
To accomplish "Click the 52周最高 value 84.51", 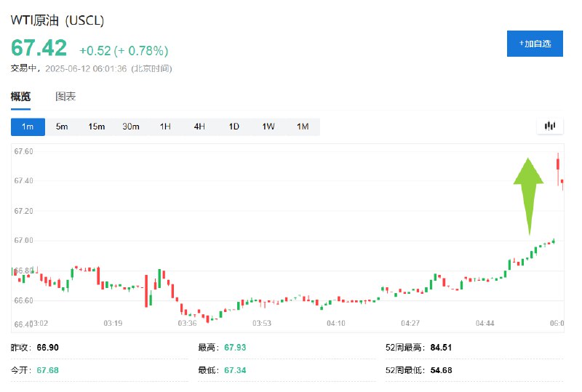I will 441,348.
